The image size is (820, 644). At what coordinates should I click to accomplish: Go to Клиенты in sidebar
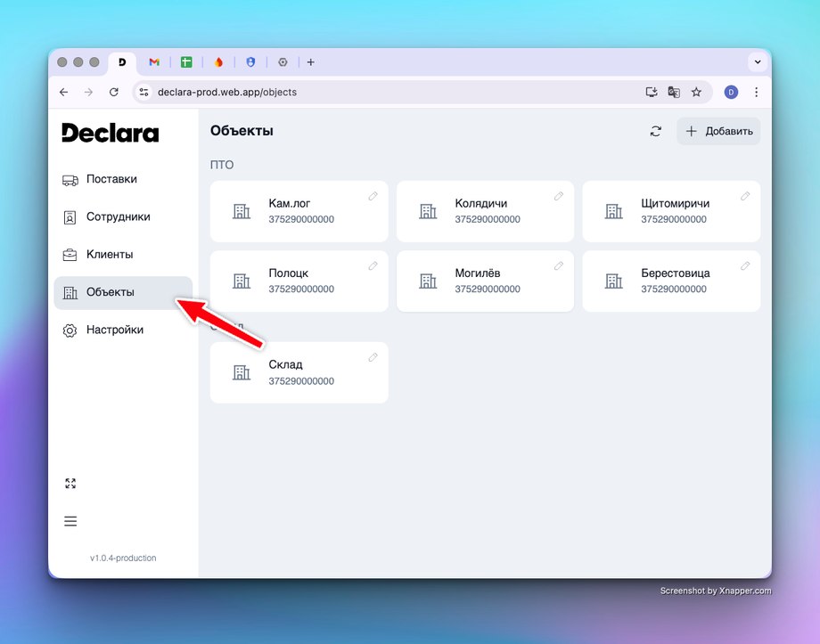click(x=123, y=255)
